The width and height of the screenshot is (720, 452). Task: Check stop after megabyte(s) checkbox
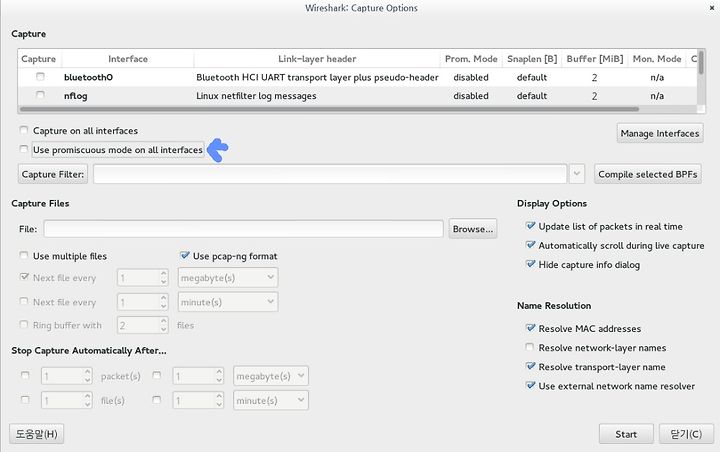tap(157, 376)
